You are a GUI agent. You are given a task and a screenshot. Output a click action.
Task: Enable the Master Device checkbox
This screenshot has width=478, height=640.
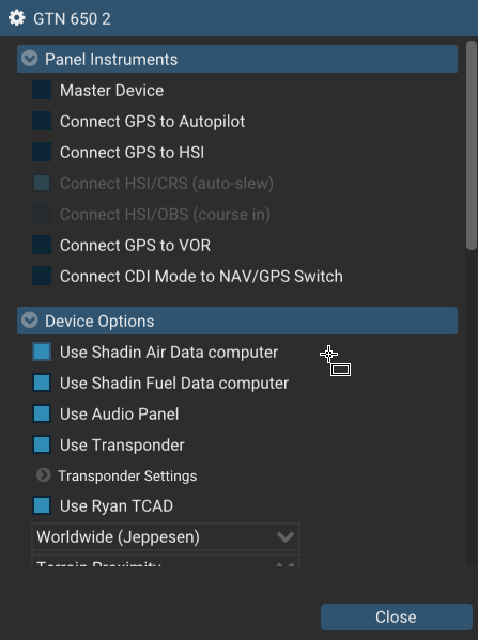coord(42,90)
